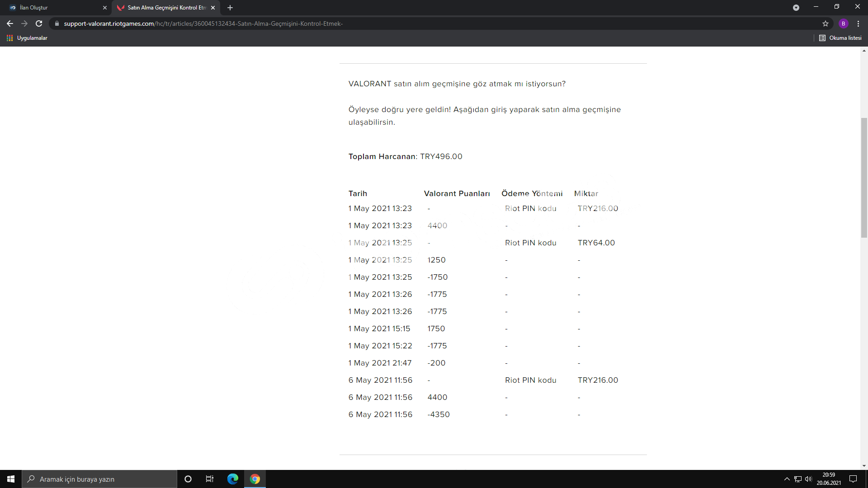Bookmark this page with the star icon

[826, 23]
